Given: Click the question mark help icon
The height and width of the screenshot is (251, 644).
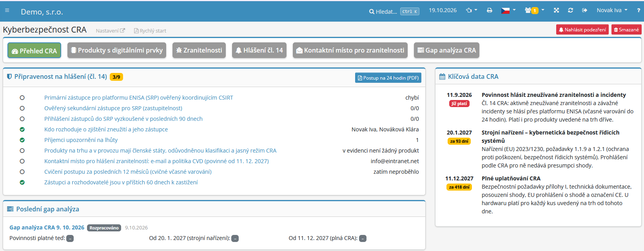Looking at the screenshot, I should (x=639, y=11).
